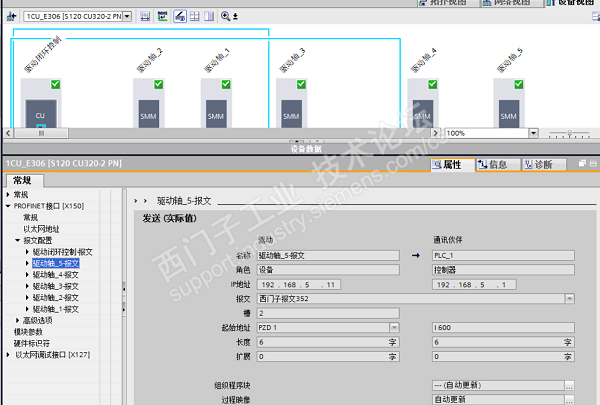Expand the 驱动轴_3-报文 node
600x405 pixels.
(x=27, y=286)
